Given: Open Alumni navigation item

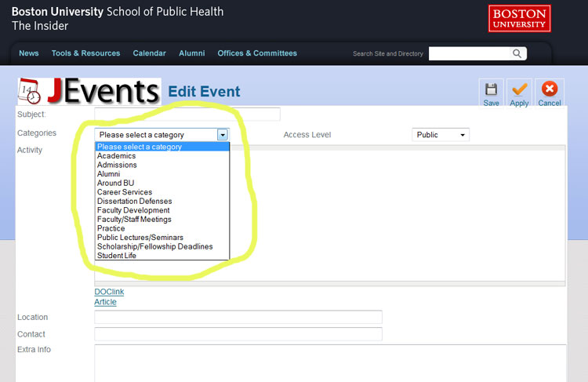Looking at the screenshot, I should (192, 53).
